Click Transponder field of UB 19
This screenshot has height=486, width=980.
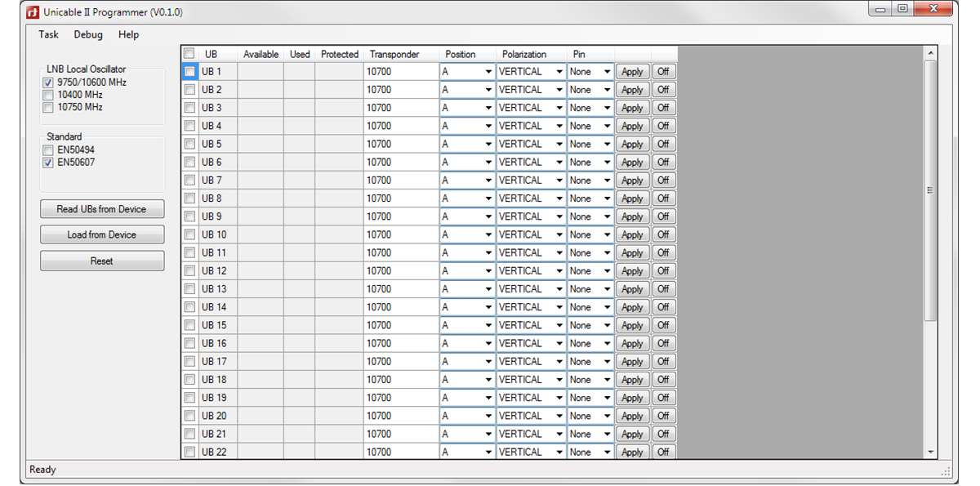click(401, 398)
